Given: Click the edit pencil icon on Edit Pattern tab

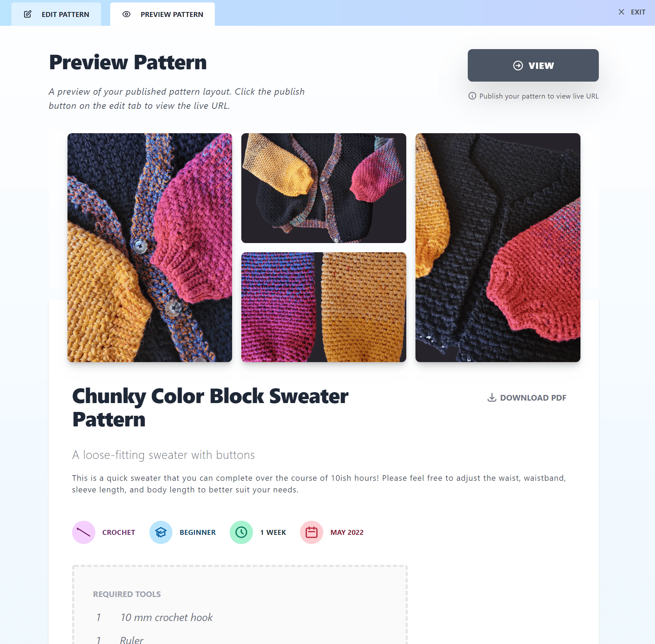Looking at the screenshot, I should (x=28, y=14).
